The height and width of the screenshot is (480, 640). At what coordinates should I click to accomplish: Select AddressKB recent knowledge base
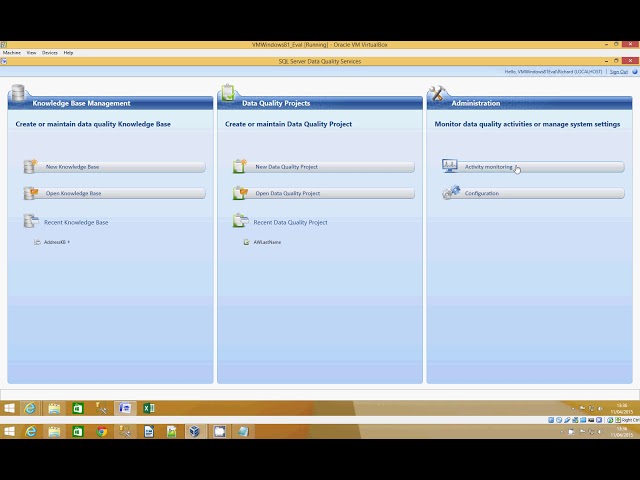coord(55,242)
